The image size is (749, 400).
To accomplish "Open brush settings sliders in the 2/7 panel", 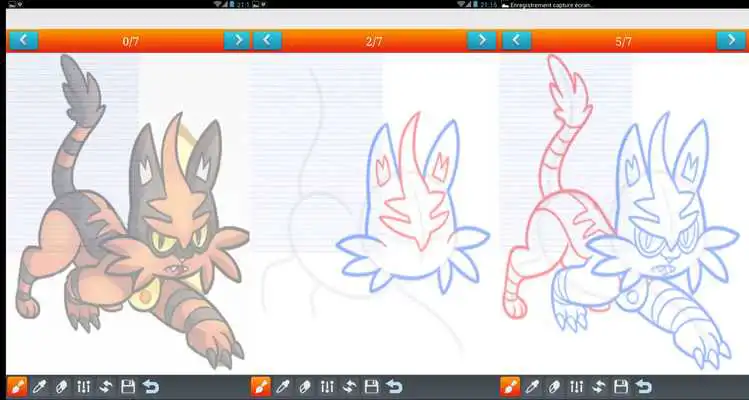I will point(327,387).
